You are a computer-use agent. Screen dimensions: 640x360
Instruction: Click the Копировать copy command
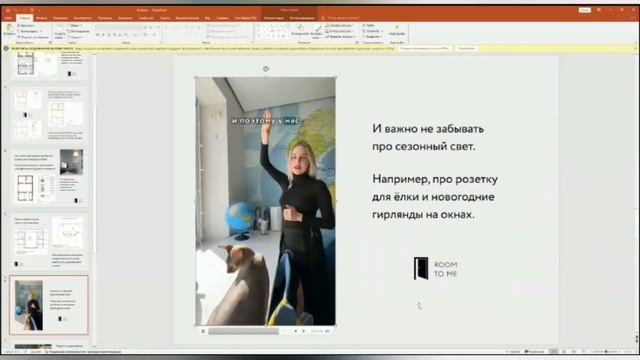coord(29,31)
